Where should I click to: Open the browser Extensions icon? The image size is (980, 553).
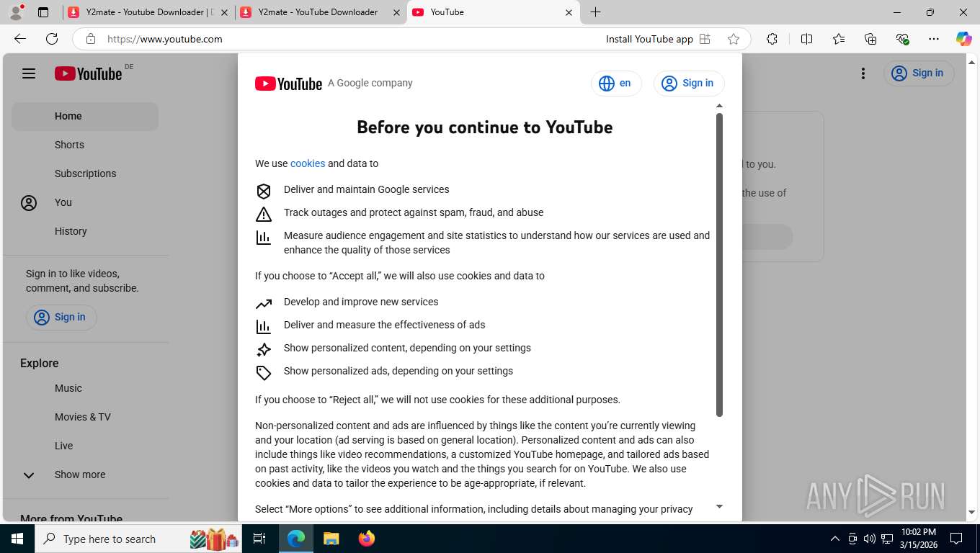[772, 39]
